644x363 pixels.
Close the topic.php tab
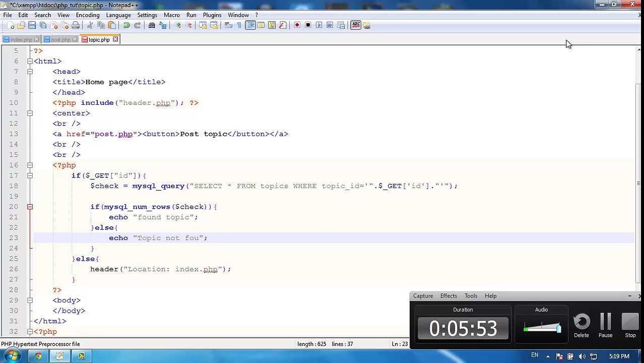tap(115, 39)
